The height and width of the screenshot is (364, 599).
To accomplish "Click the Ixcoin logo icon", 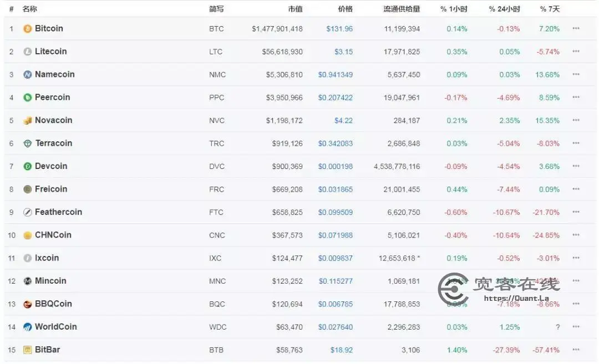I will coord(28,258).
